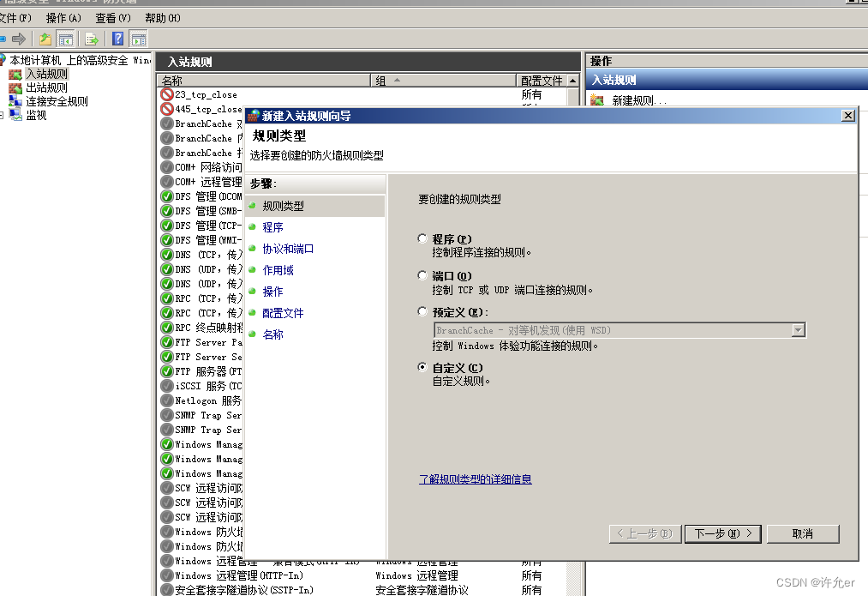This screenshot has height=596, width=868.
Task: Select the 445_tcp_close rule row
Action: point(201,109)
